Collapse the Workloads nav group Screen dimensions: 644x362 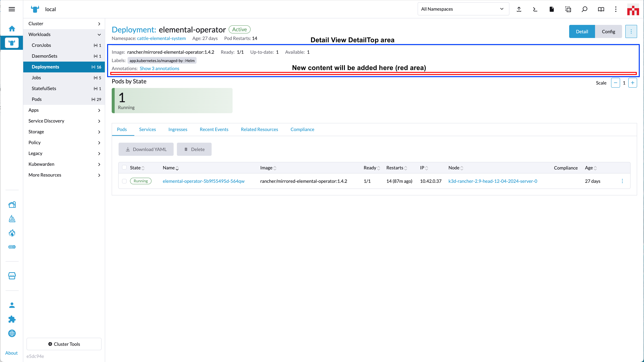pos(64,35)
